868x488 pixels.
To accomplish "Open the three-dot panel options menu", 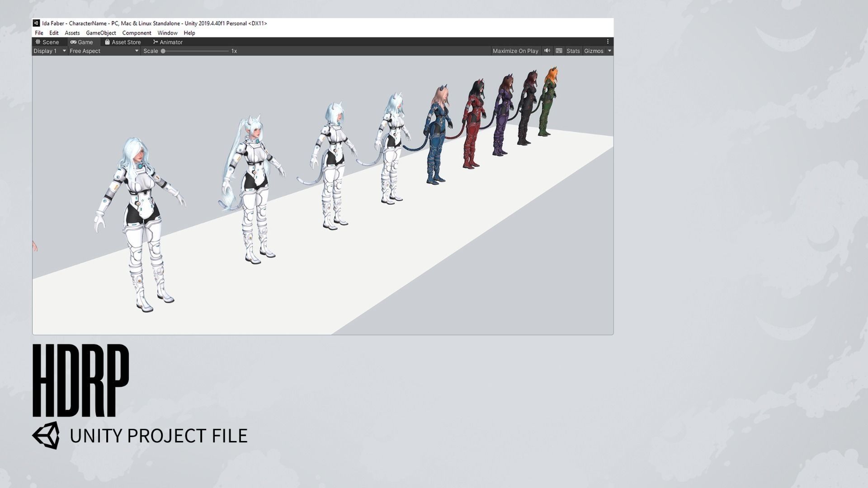I will (x=608, y=42).
